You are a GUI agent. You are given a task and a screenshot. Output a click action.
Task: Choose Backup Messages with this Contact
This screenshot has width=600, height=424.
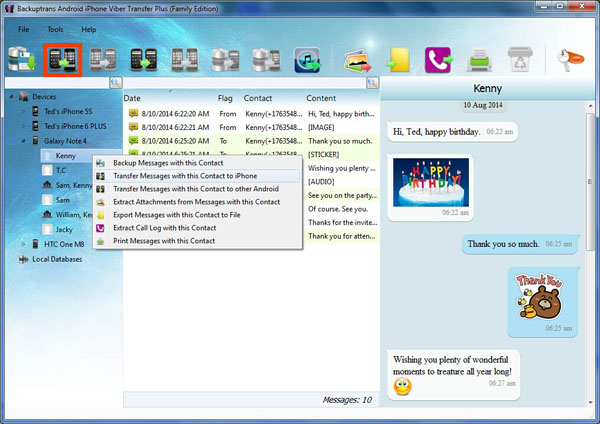[x=197, y=163]
